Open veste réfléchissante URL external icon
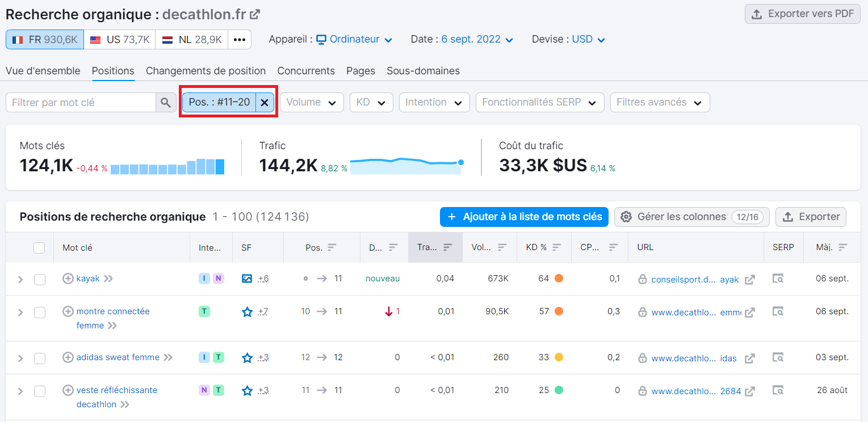868x422 pixels. pos(750,391)
